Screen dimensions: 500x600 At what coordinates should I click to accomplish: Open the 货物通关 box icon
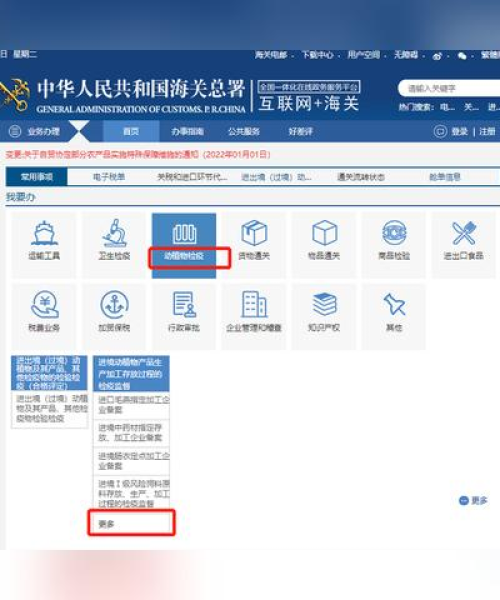click(254, 233)
